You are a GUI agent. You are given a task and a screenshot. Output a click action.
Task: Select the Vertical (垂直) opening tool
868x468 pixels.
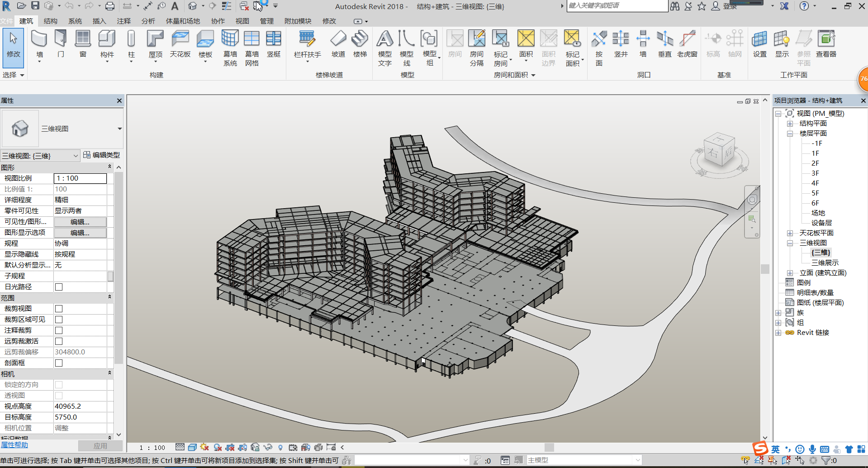[665, 44]
